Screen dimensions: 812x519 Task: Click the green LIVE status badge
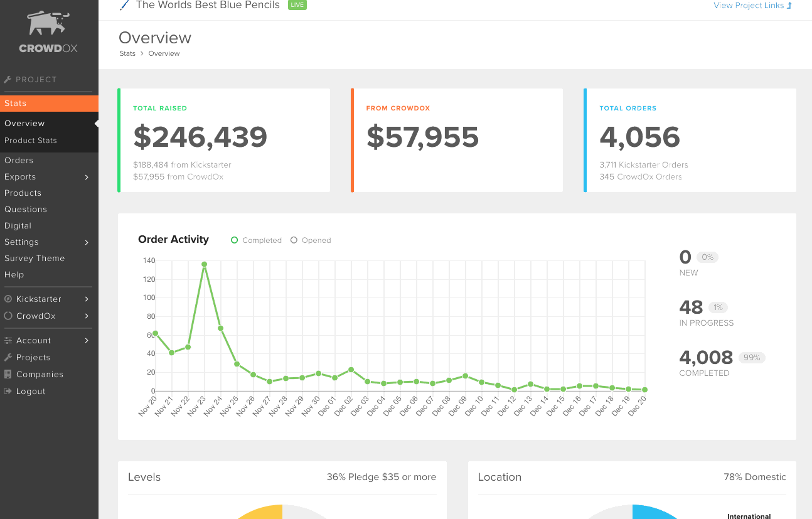point(297,5)
